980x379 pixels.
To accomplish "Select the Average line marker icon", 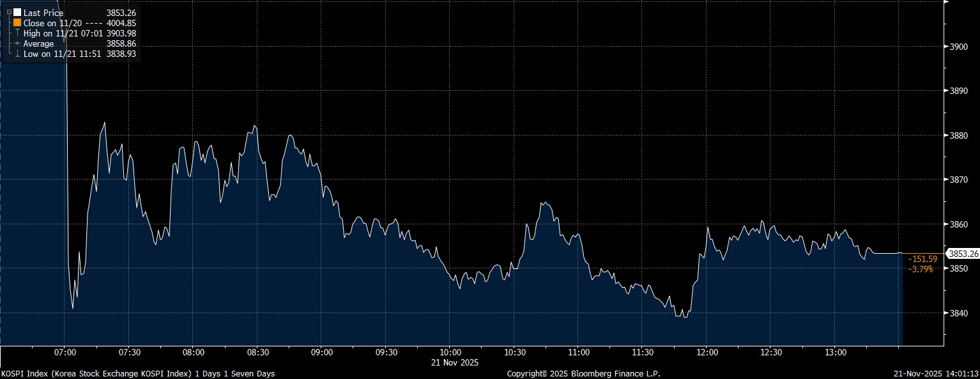I will click(17, 43).
